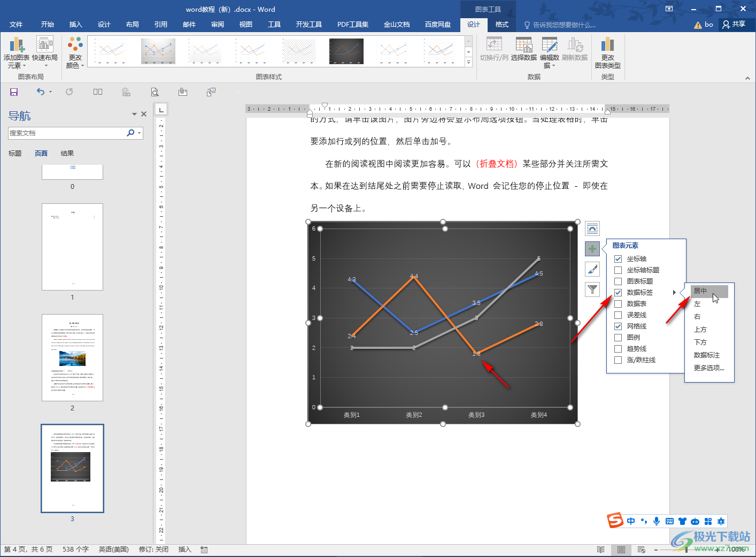Click the ruler tab selector icon

[x=161, y=110]
